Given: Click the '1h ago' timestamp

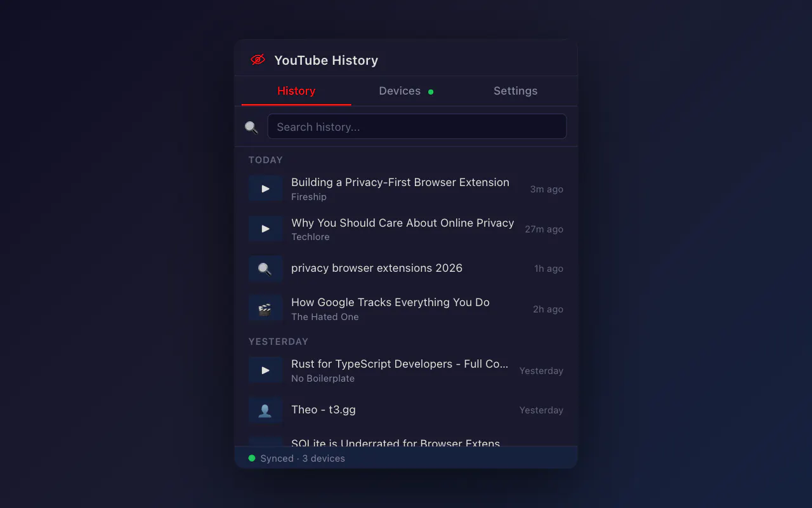Looking at the screenshot, I should [549, 269].
